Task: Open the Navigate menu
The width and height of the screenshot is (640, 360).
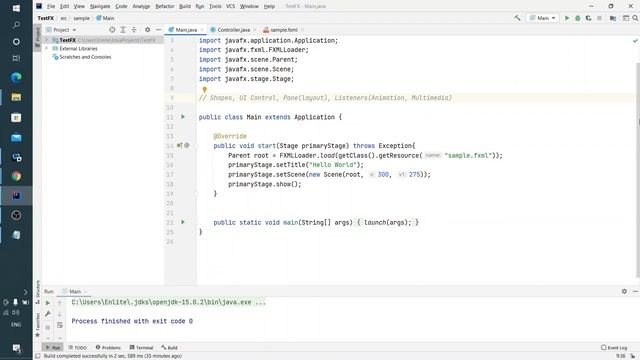Action: [x=100, y=6]
